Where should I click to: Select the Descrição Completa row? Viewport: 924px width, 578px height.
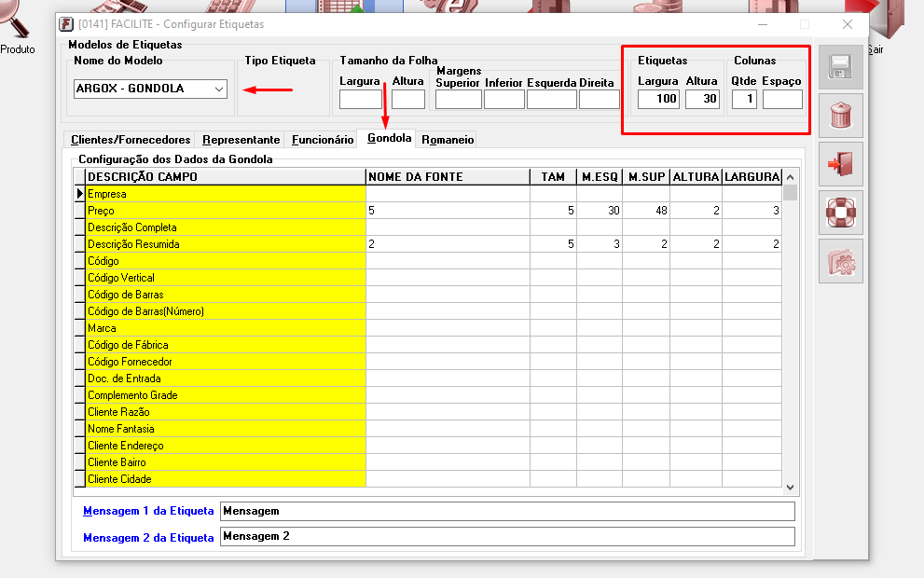428,227
